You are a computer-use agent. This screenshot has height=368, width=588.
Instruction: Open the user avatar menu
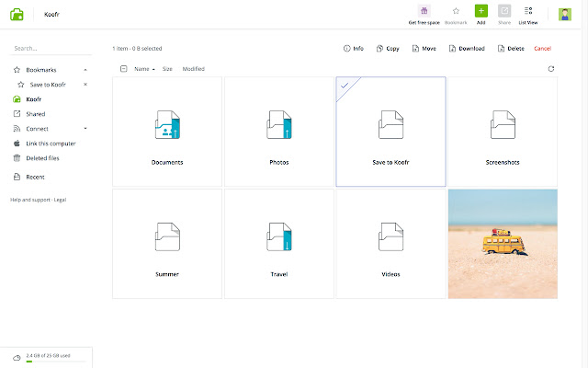565,15
